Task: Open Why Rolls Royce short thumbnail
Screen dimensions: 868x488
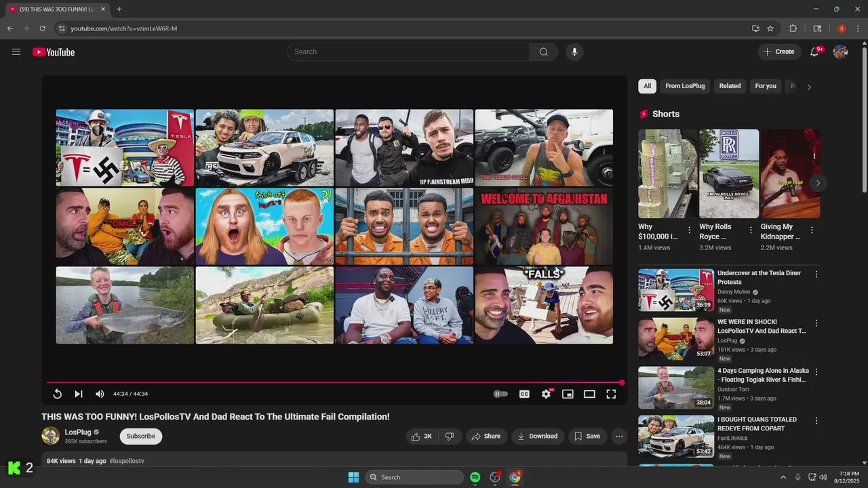Action: point(729,174)
